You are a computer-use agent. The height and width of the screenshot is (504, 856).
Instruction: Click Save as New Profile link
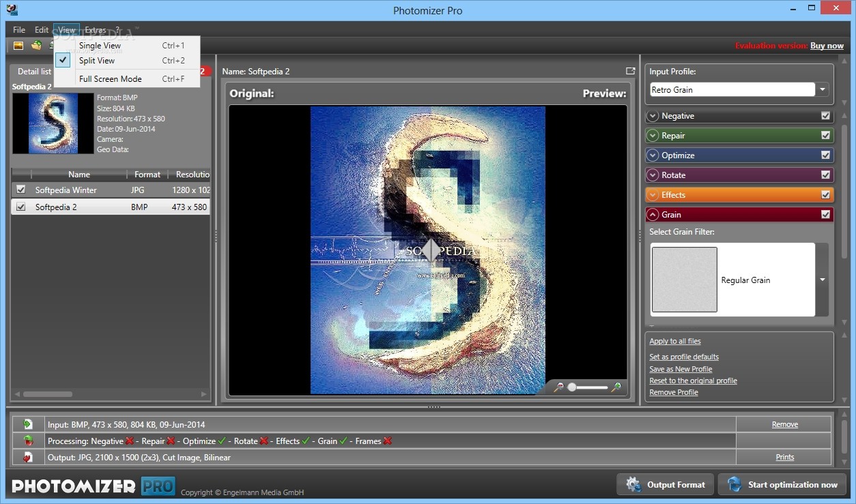pos(681,369)
